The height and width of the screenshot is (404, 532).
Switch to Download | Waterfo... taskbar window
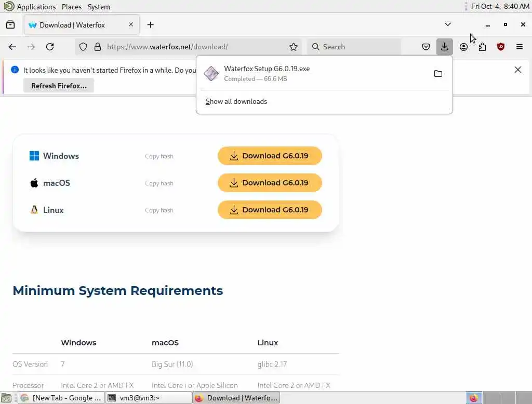(236, 398)
